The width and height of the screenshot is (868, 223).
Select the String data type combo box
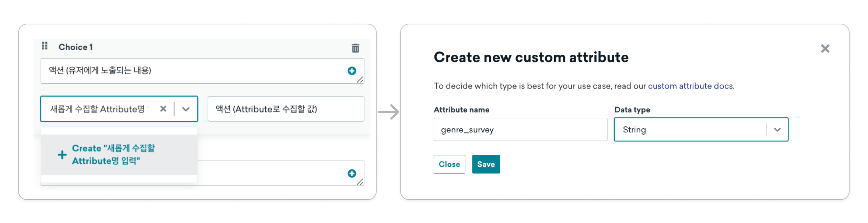click(x=701, y=129)
